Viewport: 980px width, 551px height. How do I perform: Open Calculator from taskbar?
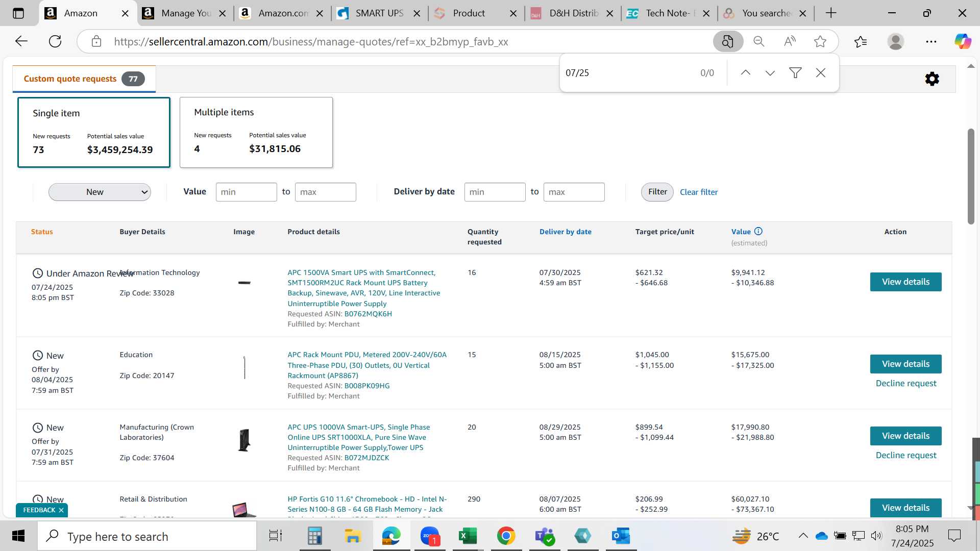pos(314,536)
